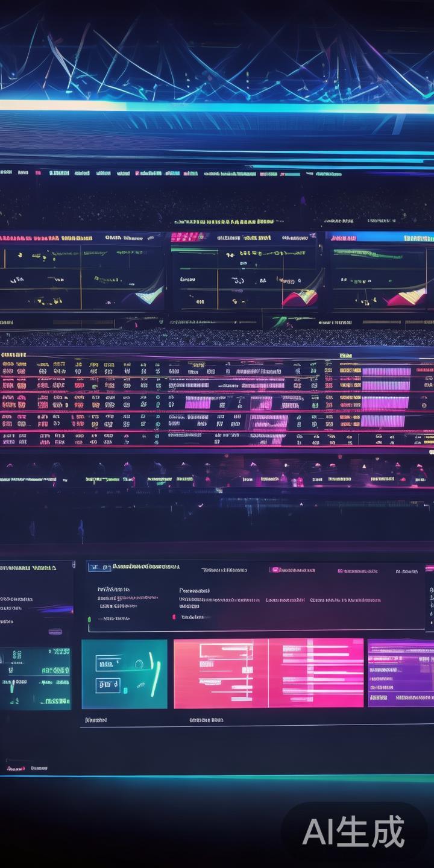Image resolution: width=434 pixels, height=868 pixels.
Task: Toggle the small purple pill in left sidebar
Action: pos(55,631)
